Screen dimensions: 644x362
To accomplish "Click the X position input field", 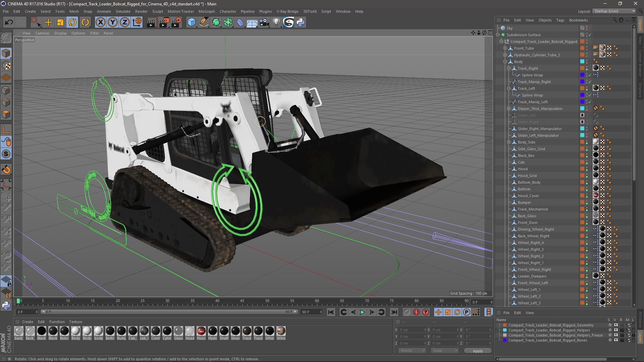I will coord(412,330).
